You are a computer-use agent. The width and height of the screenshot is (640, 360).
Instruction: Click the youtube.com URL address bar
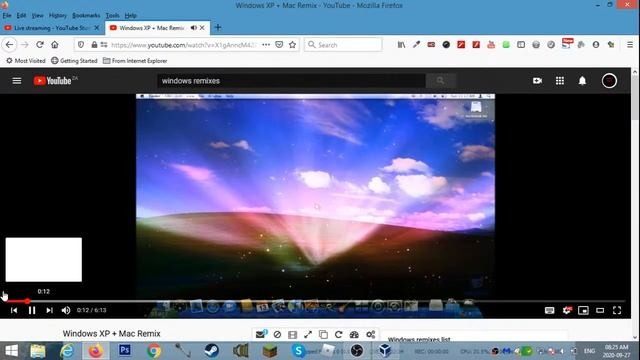point(183,45)
